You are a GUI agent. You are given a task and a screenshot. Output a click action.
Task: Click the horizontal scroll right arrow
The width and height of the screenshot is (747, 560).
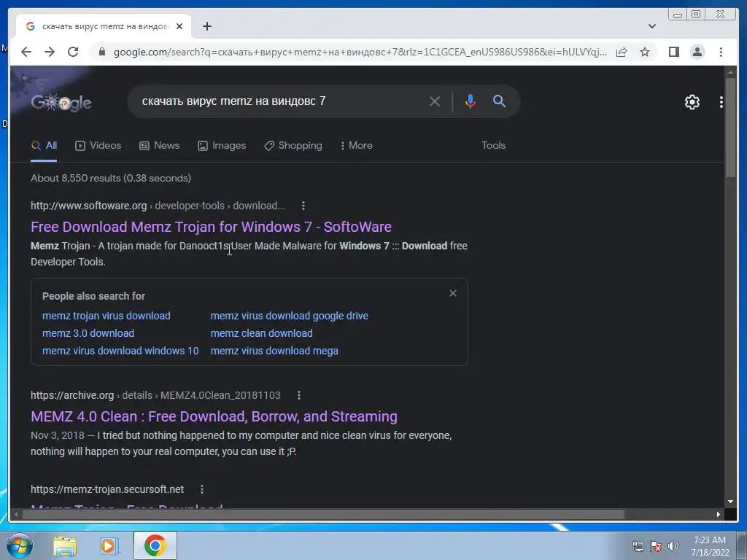(x=719, y=514)
